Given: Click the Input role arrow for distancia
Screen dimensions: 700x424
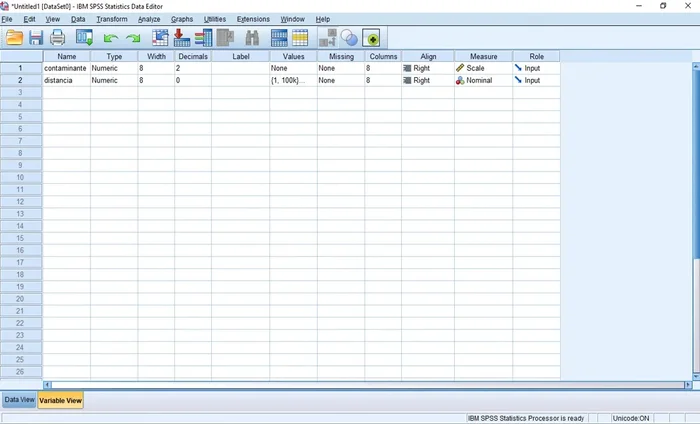Looking at the screenshot, I should 518,80.
